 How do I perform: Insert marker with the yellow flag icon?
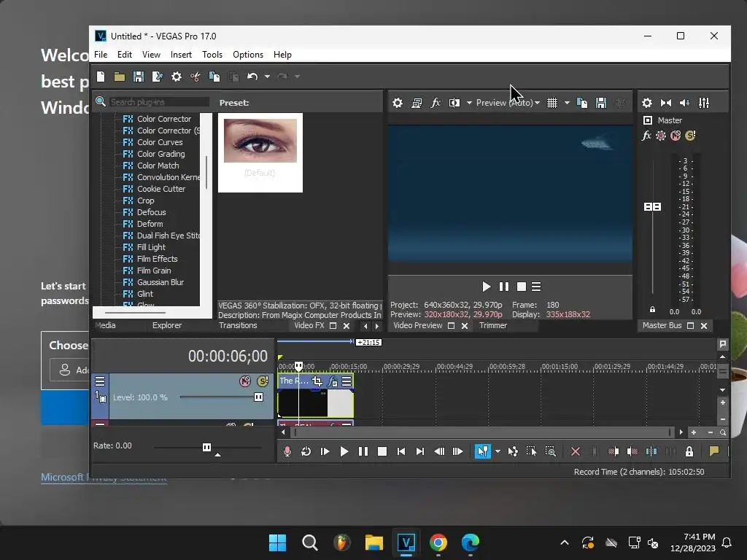coord(714,451)
